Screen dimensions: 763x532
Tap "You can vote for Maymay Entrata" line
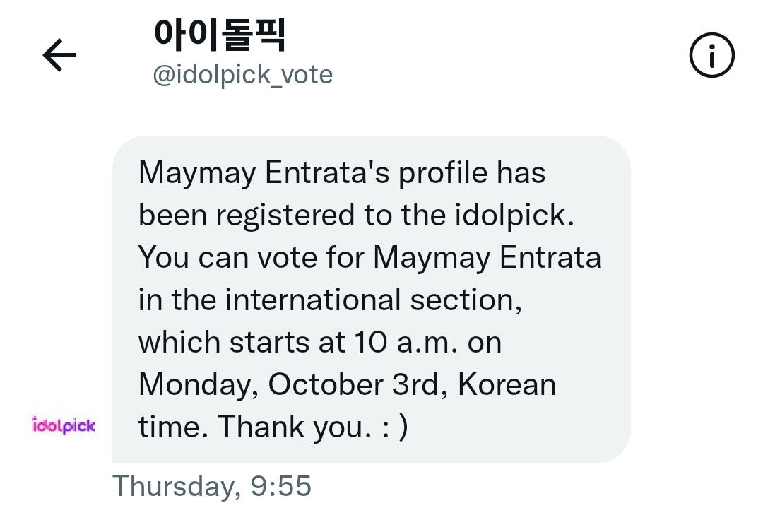tap(369, 257)
